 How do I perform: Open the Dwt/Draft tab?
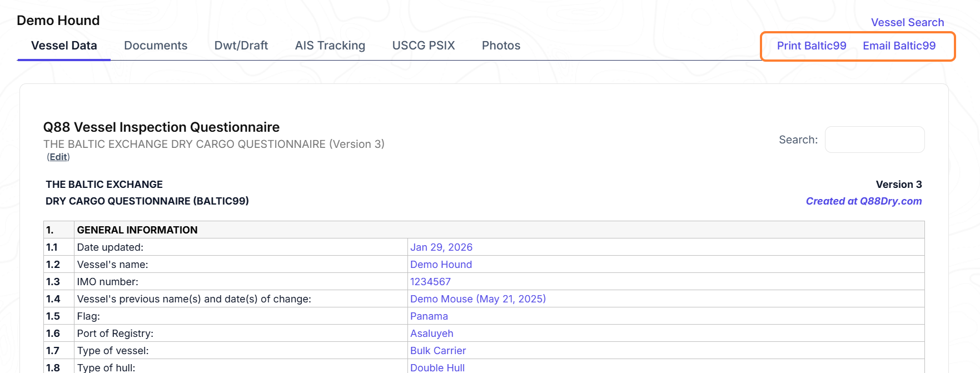coord(241,46)
